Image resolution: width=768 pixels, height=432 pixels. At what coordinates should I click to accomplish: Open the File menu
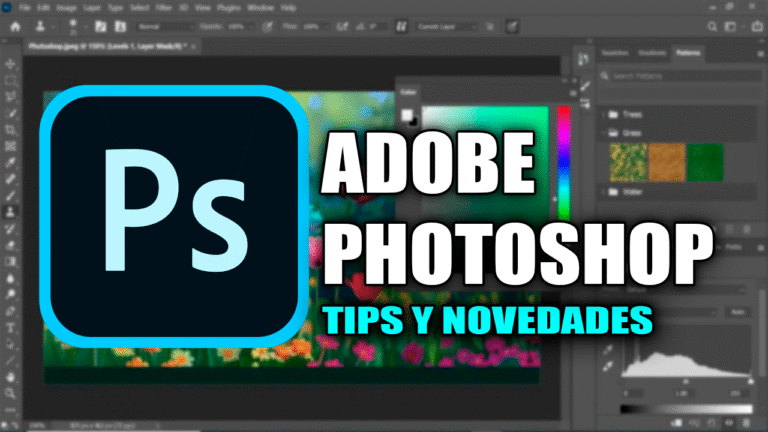(24, 8)
